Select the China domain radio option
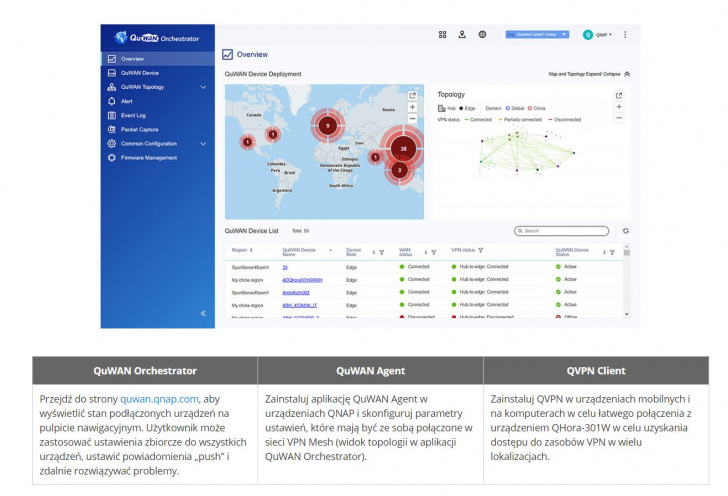 tap(532, 107)
